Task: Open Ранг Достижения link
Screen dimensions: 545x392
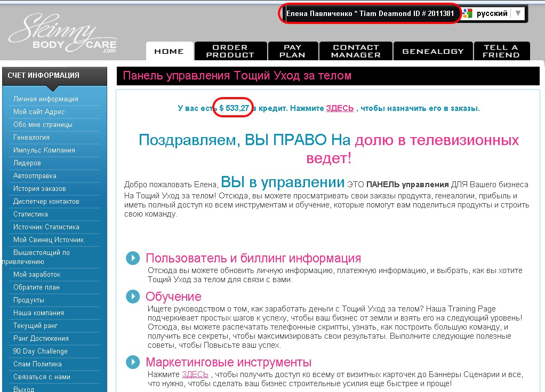Action: (x=41, y=339)
